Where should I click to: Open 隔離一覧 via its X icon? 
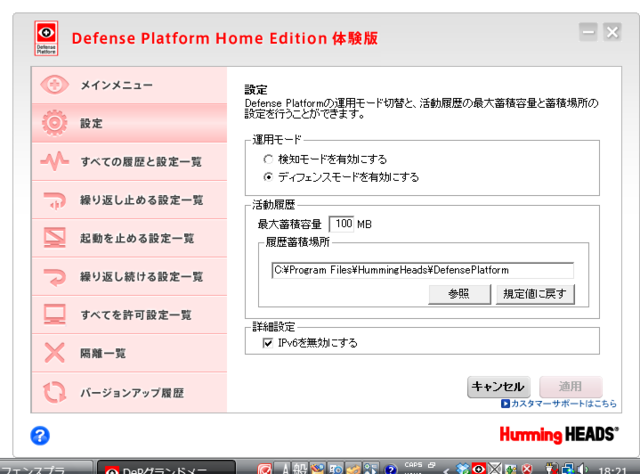55,353
